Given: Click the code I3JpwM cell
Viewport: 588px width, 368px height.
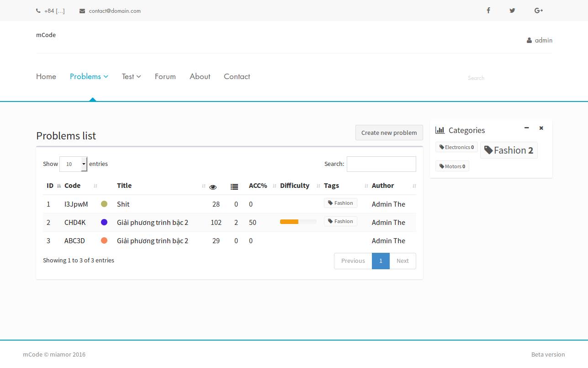Looking at the screenshot, I should click(x=76, y=204).
